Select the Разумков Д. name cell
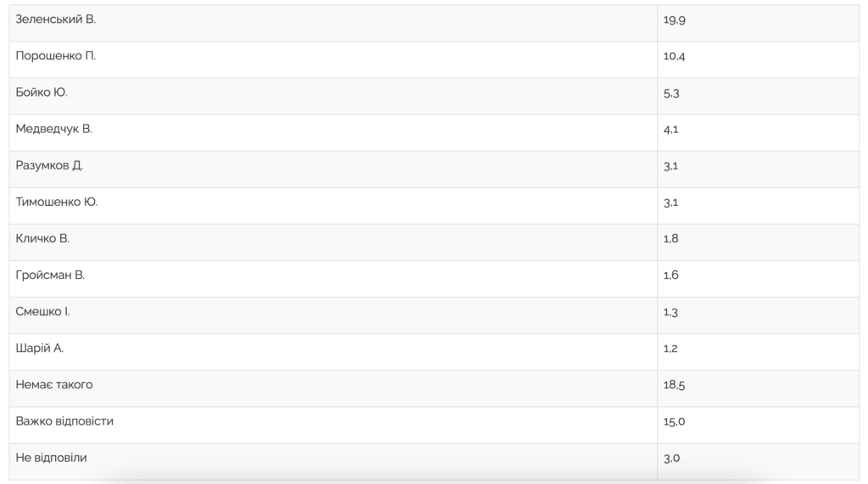868x484 pixels. coord(333,170)
